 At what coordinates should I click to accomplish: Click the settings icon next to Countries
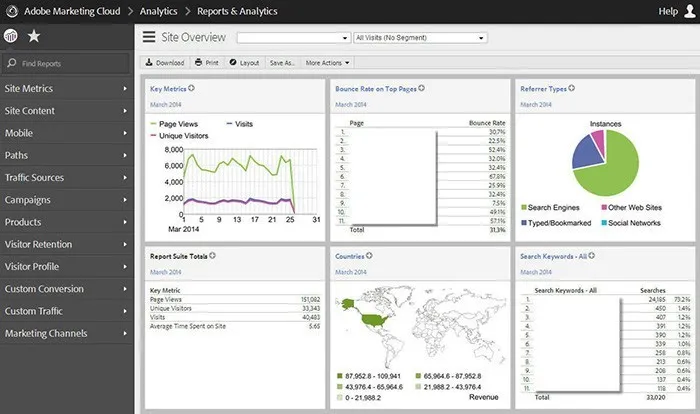[366, 256]
